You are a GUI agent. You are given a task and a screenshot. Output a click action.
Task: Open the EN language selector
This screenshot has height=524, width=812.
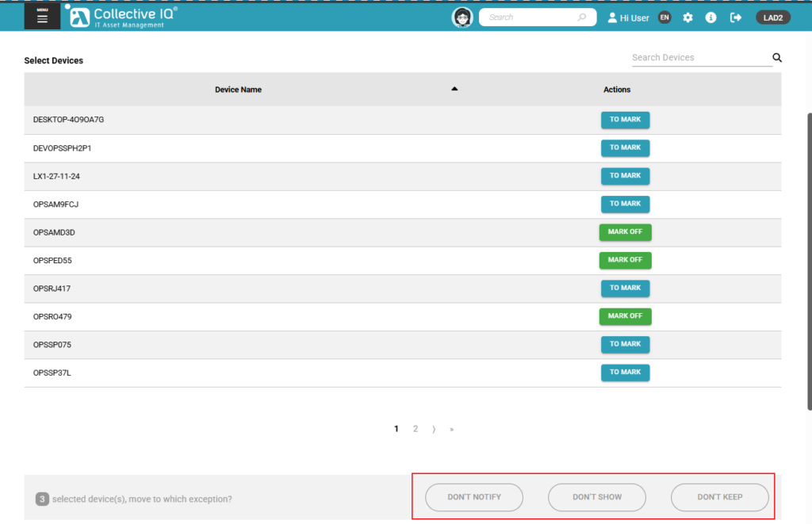point(665,17)
